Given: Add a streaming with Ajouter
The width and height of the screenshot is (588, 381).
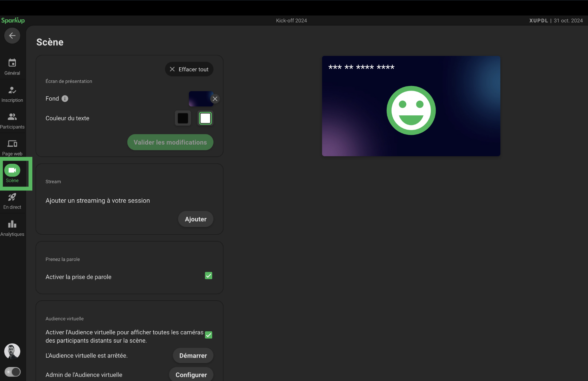Looking at the screenshot, I should pos(195,219).
